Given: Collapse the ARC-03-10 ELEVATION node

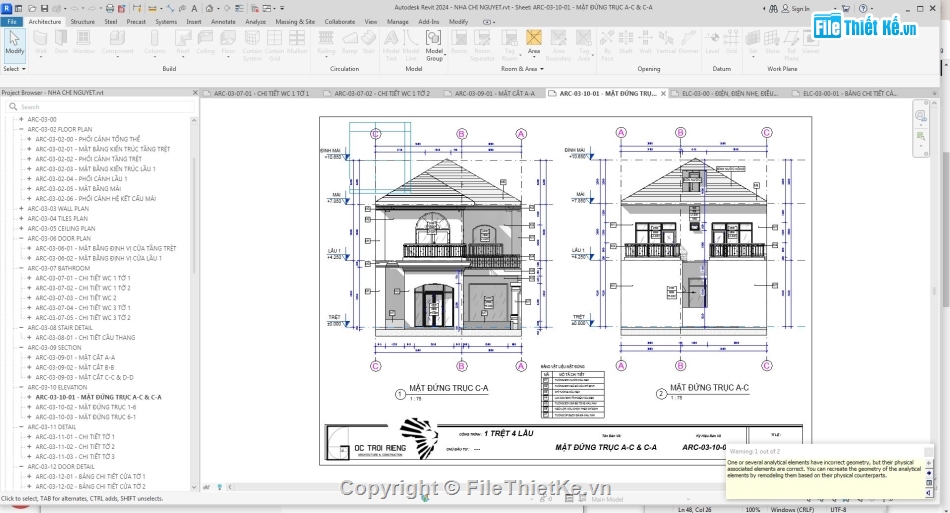Looking at the screenshot, I should coord(21,387).
